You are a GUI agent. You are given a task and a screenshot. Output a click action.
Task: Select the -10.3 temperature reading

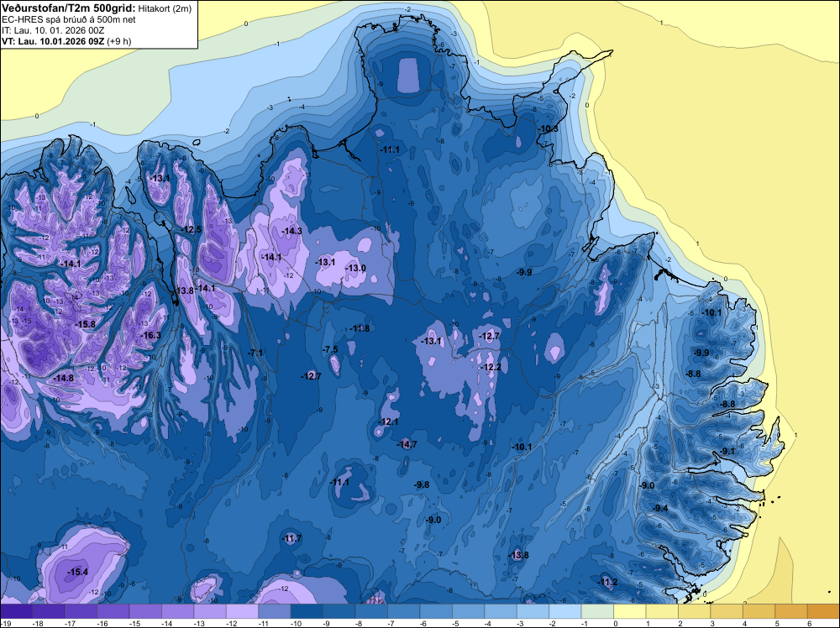548,129
